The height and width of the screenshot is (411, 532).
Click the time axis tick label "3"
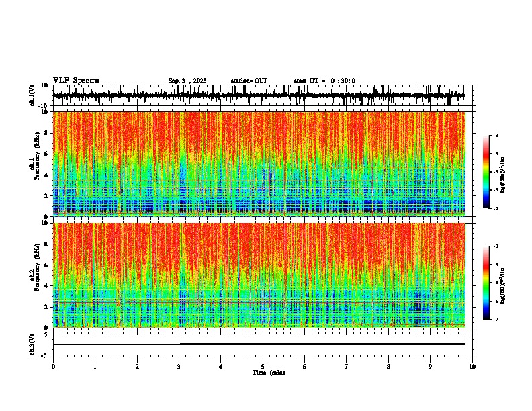click(179, 367)
